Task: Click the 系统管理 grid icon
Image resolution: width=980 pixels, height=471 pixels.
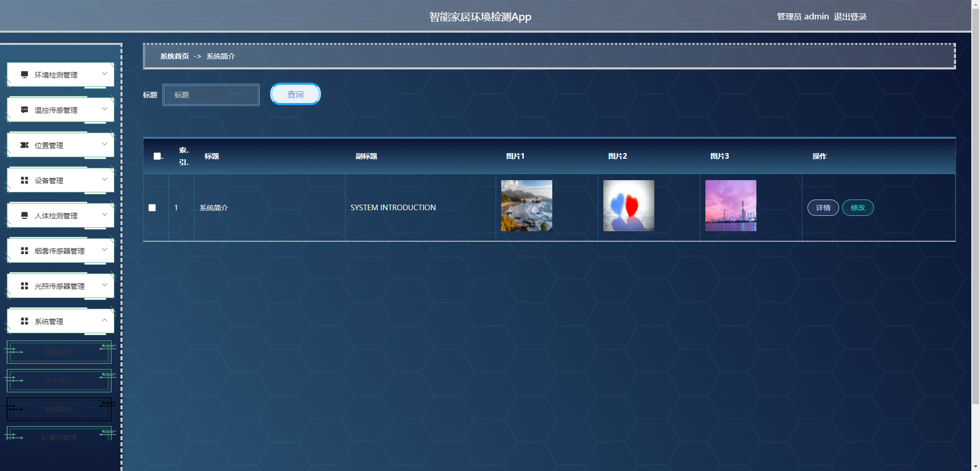Action: pyautogui.click(x=24, y=321)
